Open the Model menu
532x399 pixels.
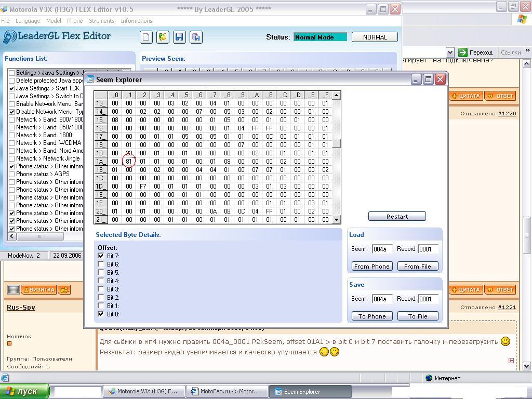pos(54,21)
